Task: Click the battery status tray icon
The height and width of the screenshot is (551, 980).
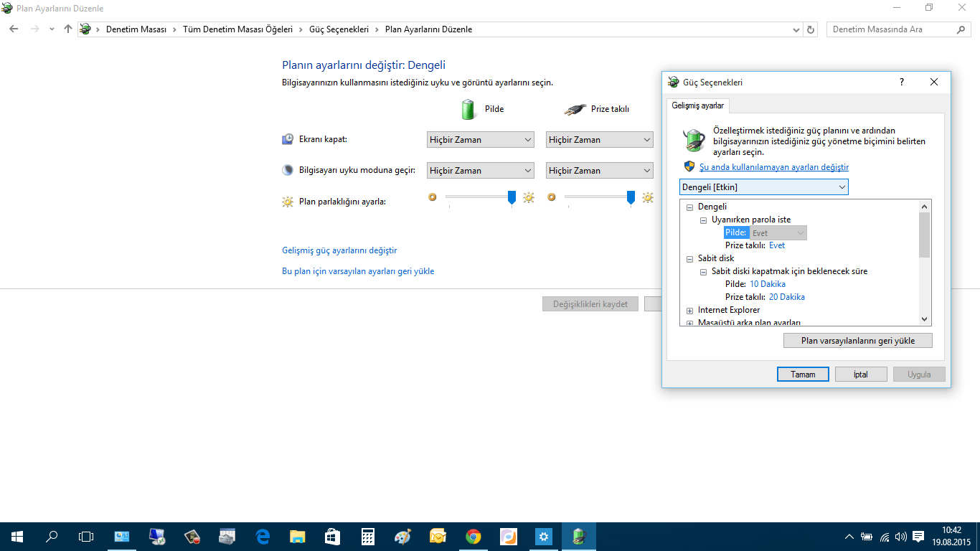Action: 867,537
